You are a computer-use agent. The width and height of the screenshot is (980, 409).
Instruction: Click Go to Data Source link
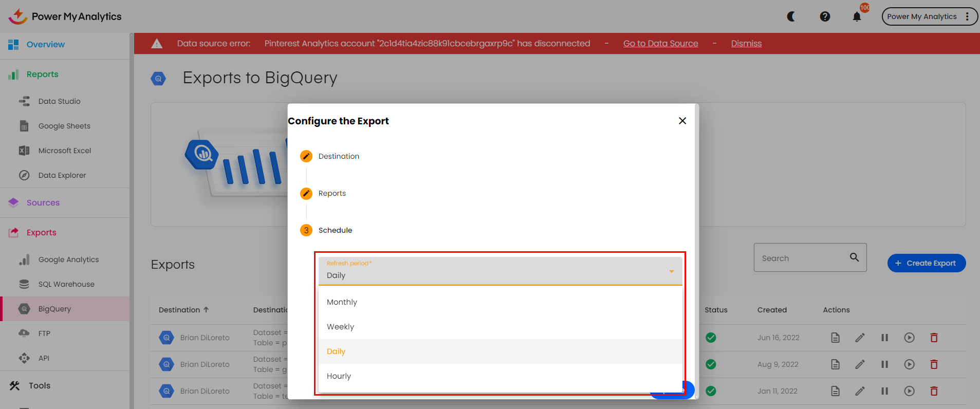click(x=660, y=44)
